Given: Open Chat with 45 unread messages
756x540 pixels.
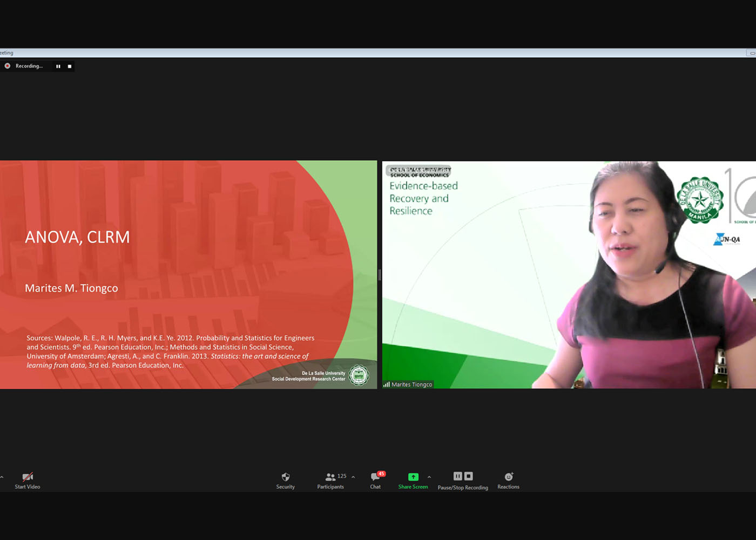Looking at the screenshot, I should pyautogui.click(x=375, y=477).
